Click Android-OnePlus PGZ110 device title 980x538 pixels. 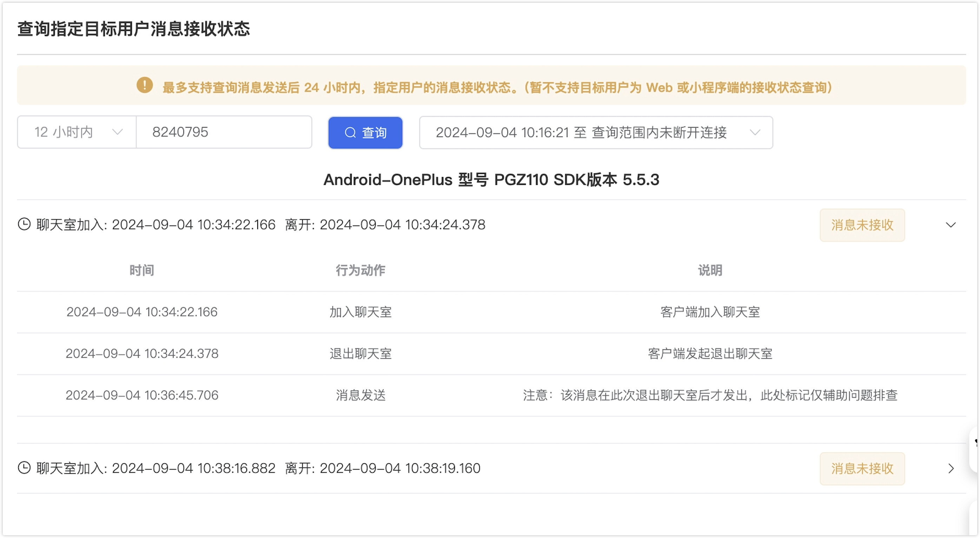click(491, 180)
